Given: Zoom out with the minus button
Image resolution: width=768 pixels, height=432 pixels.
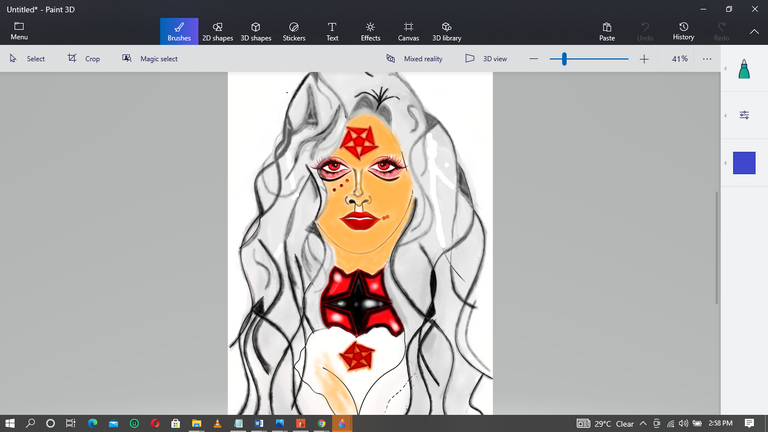Looking at the screenshot, I should (534, 59).
